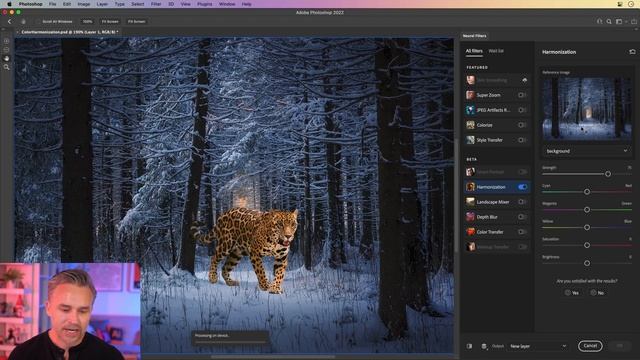Click the Depth Blur filter thumbnail
Screen dimensions: 640x360
pyautogui.click(x=471, y=217)
